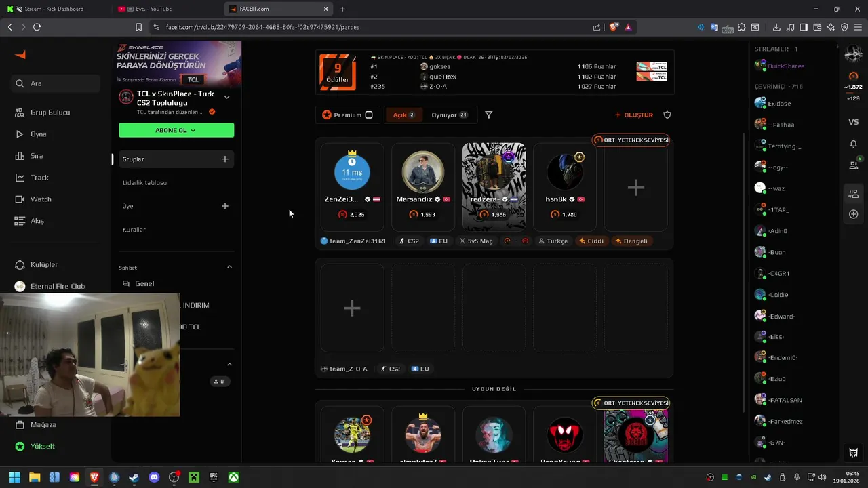Screen dimensions: 868x488
Task: Click the plus icon next to Üye
Action: point(225,206)
